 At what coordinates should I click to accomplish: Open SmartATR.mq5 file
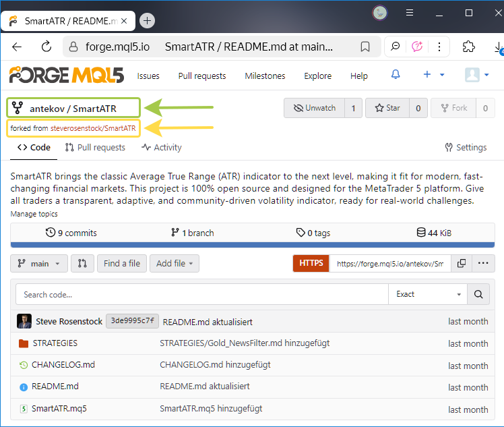click(59, 408)
